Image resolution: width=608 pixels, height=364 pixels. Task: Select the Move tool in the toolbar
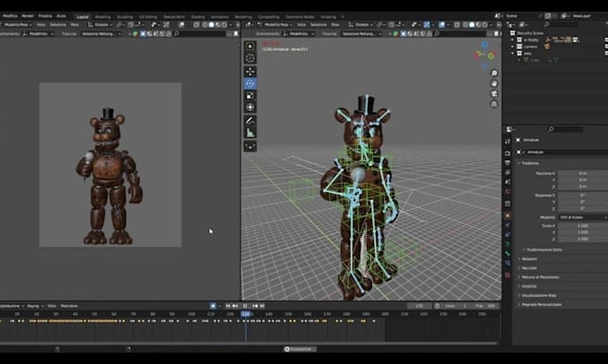(x=250, y=72)
